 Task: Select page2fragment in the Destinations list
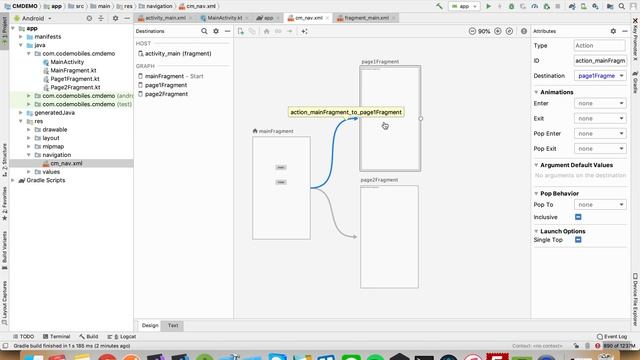point(166,94)
